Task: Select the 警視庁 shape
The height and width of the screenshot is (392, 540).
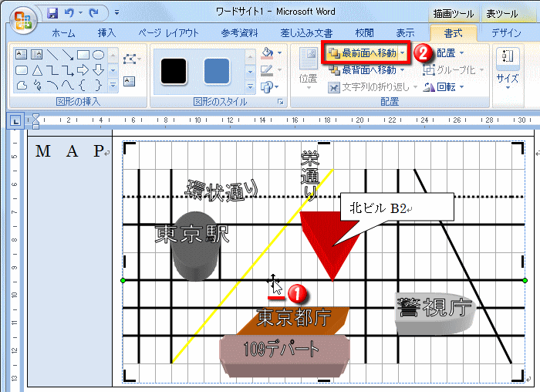Action: click(x=434, y=313)
